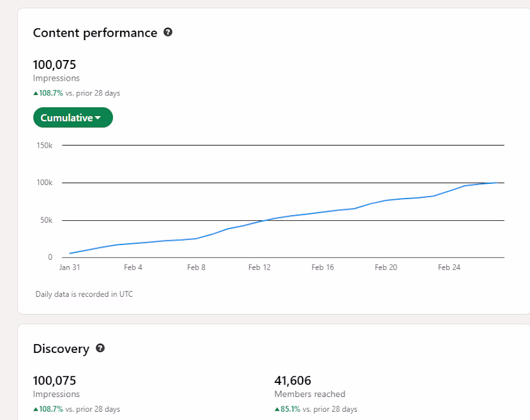Select the Feb 4 axis label
This screenshot has height=420, width=530.
(x=133, y=267)
